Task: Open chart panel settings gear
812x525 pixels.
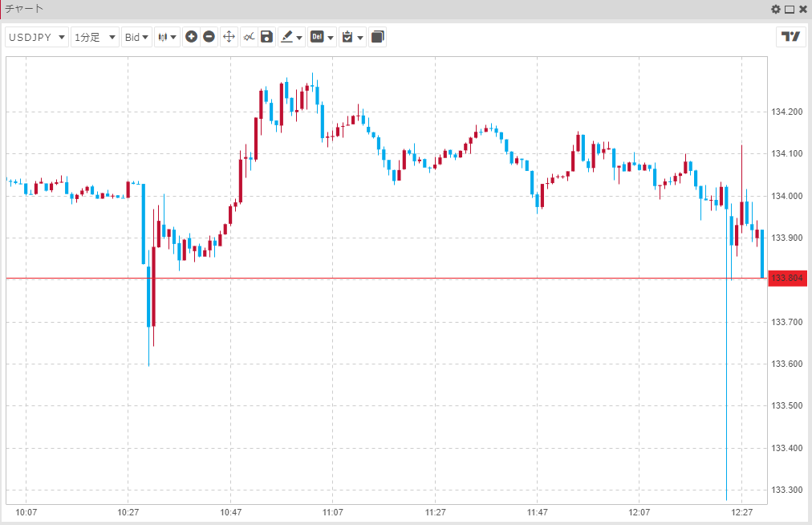Action: [776, 9]
